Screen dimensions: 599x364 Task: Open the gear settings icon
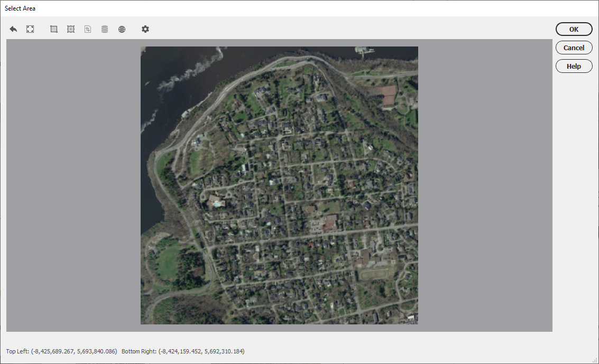coord(145,29)
